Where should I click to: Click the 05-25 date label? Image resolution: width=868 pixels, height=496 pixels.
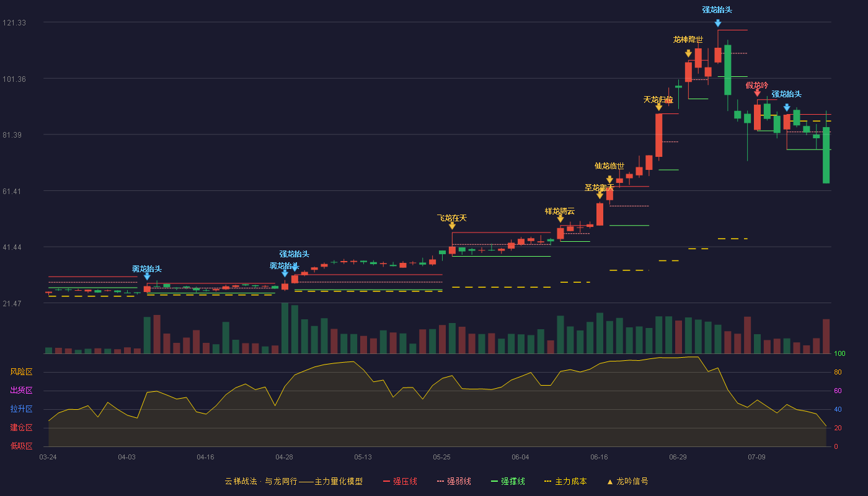[441, 457]
